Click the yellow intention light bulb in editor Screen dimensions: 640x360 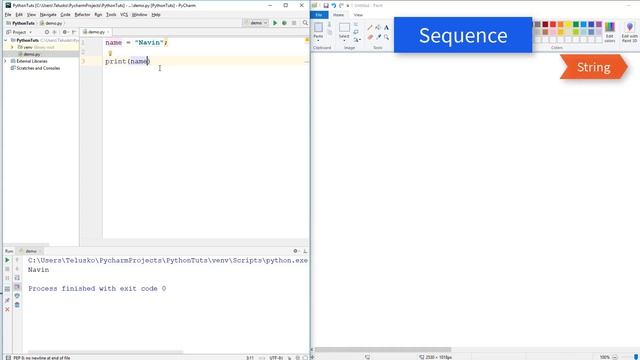(110, 53)
